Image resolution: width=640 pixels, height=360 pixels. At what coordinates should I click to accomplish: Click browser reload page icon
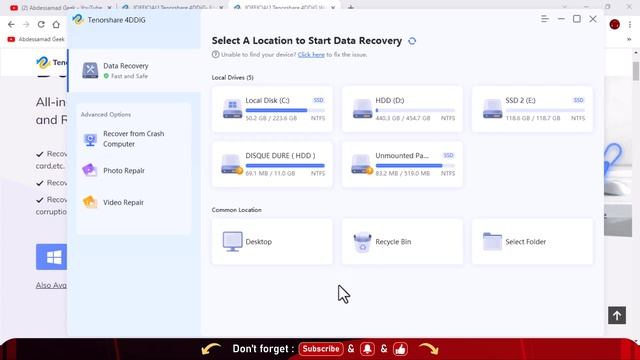pos(41,24)
